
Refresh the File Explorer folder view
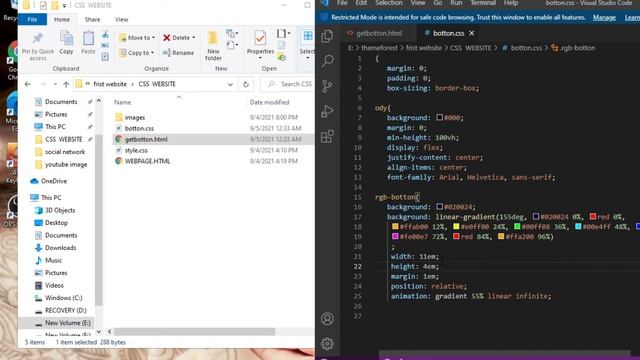click(x=246, y=84)
